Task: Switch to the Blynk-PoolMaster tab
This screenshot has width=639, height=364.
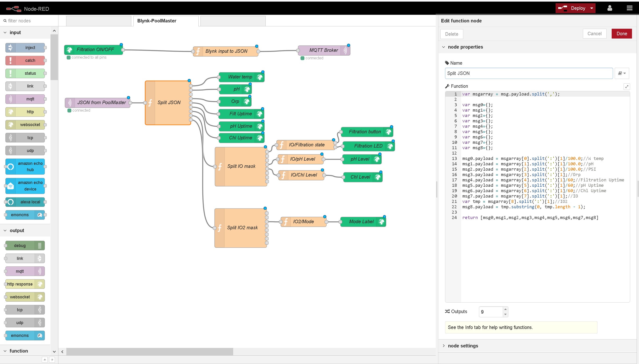Action: (x=166, y=21)
